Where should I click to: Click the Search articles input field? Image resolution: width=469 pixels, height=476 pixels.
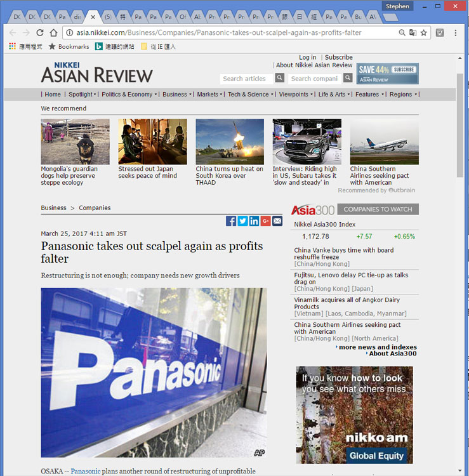(247, 79)
